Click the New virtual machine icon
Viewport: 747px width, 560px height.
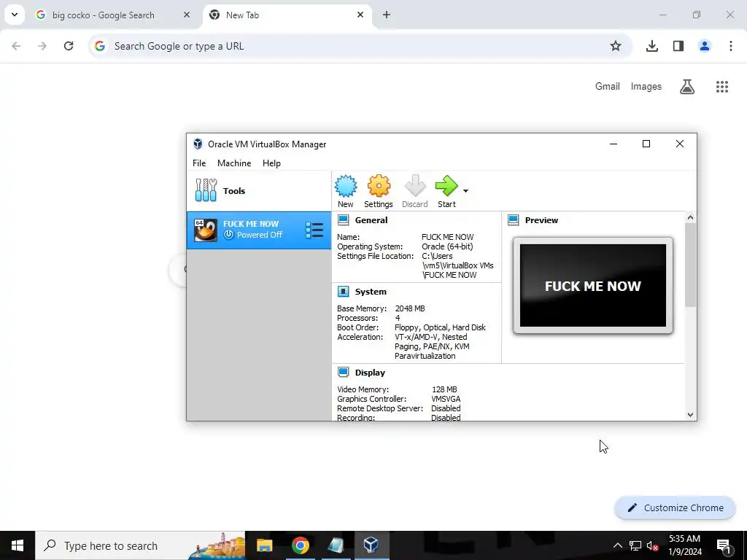pos(345,192)
